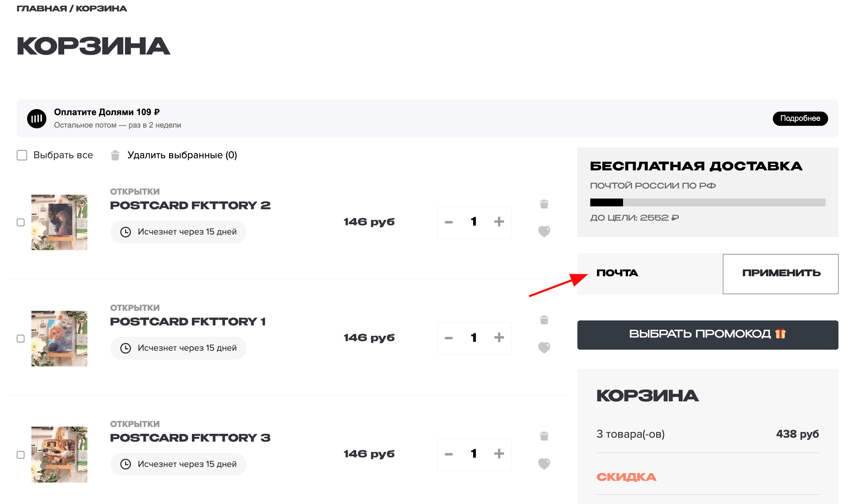
Task: Click ВЫБРАТЬ ПРОМОКОД button
Action: [707, 335]
